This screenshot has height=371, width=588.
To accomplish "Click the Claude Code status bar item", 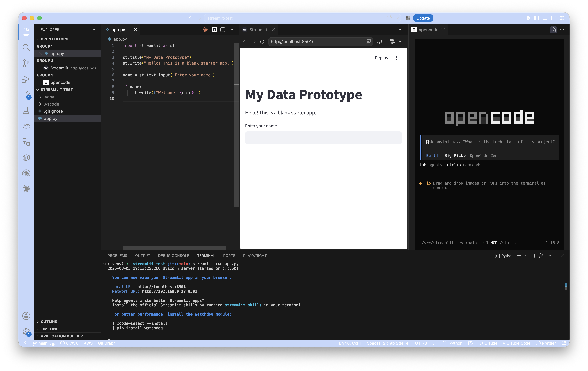I will tap(516, 343).
